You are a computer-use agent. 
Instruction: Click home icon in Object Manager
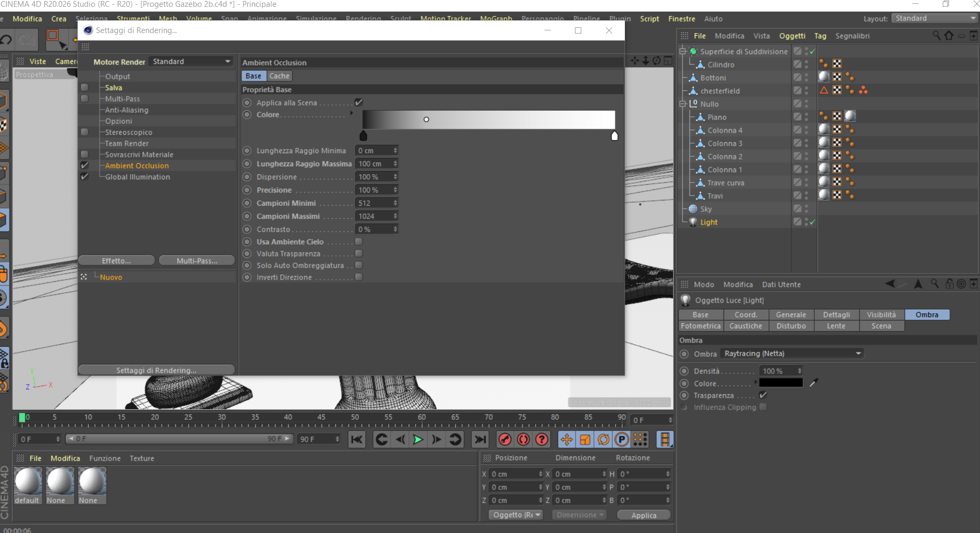click(x=949, y=36)
